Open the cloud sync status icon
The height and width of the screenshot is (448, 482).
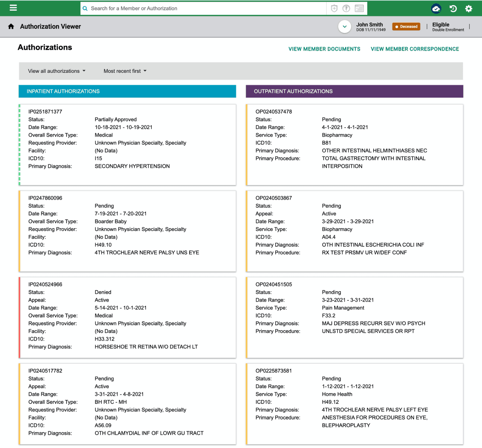point(436,9)
